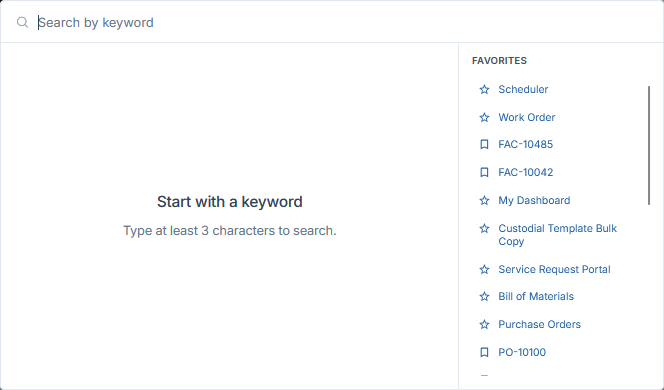The image size is (664, 390).
Task: Click the star icon beside My Dashboard
Action: (484, 200)
